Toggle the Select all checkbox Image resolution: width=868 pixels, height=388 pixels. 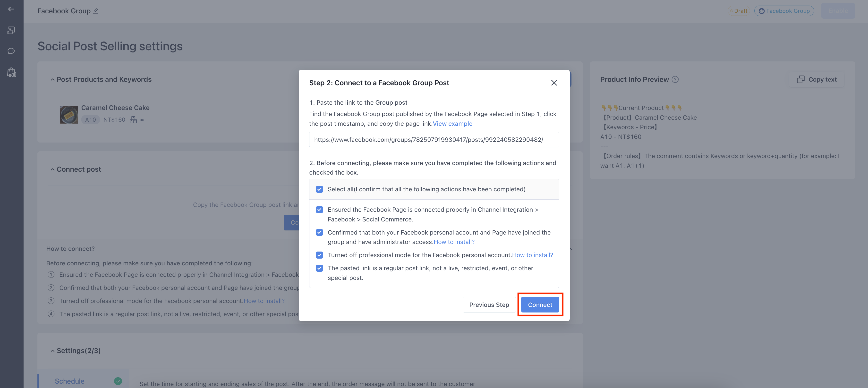(x=319, y=189)
